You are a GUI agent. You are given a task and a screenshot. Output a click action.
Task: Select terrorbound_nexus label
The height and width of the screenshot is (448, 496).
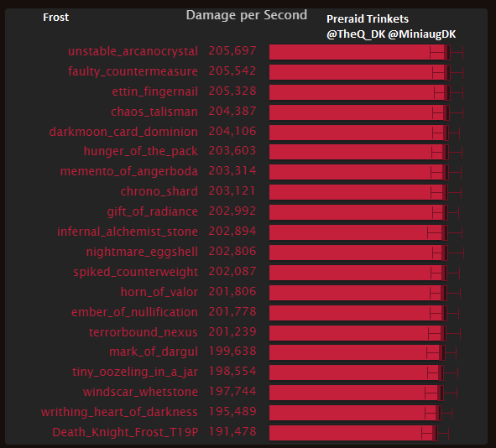pyautogui.click(x=143, y=332)
